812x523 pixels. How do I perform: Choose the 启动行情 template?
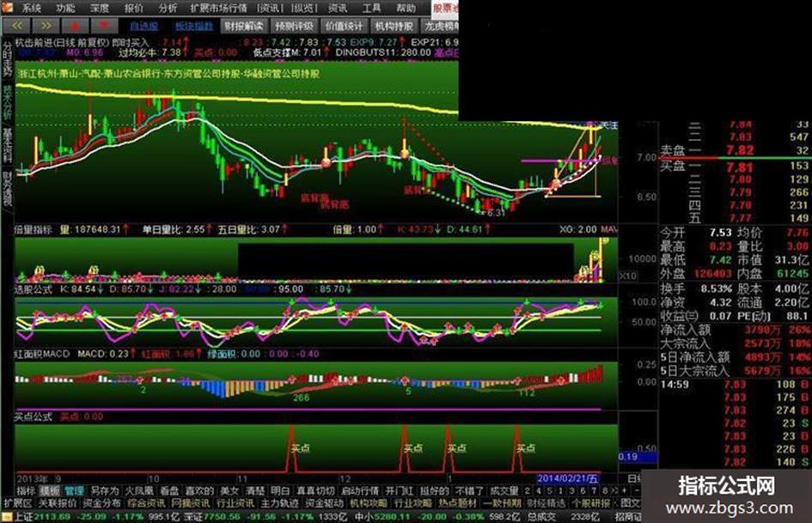[360, 490]
